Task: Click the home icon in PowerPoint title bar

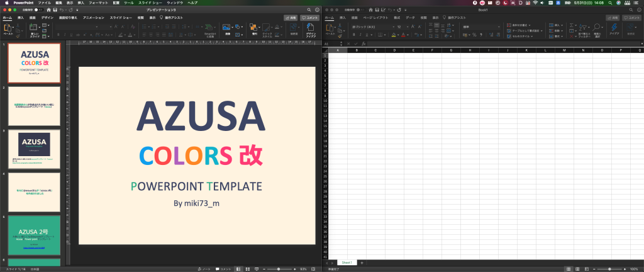Action: pyautogui.click(x=49, y=9)
